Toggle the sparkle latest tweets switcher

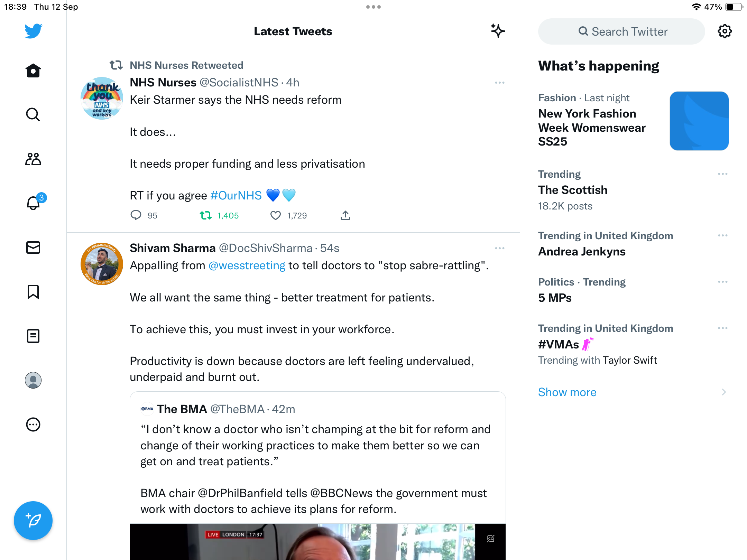pyautogui.click(x=498, y=31)
